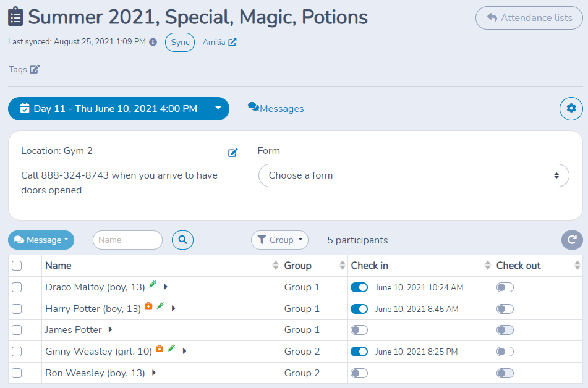Select James Potter's row checkbox
588x388 pixels.
click(x=17, y=330)
